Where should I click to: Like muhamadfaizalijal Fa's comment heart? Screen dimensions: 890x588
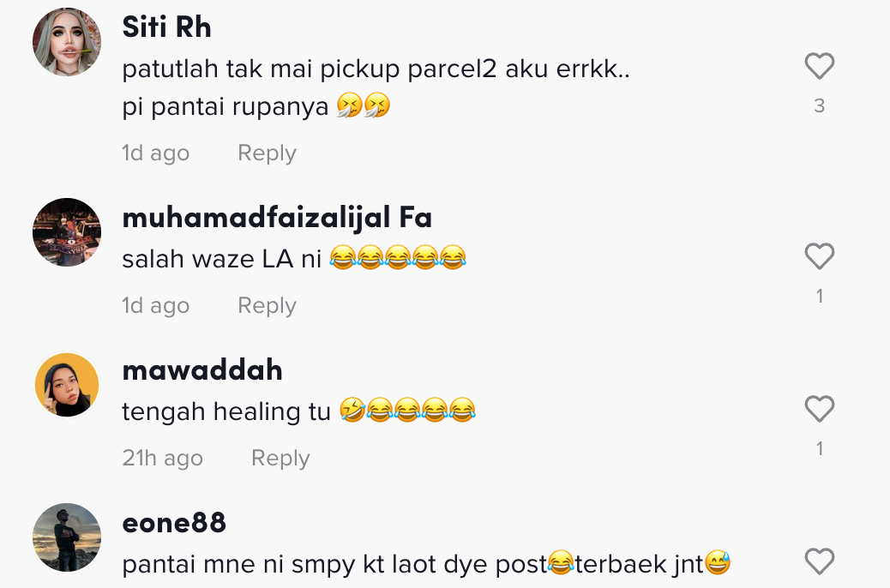click(x=819, y=256)
